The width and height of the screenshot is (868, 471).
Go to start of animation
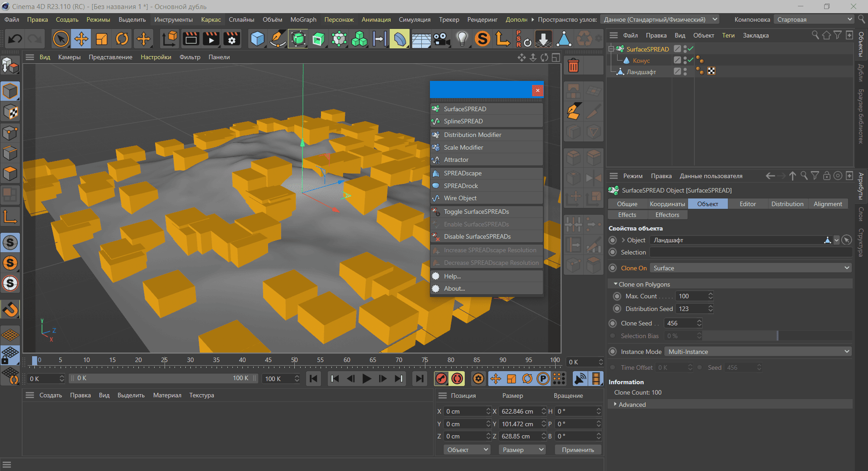(314, 379)
